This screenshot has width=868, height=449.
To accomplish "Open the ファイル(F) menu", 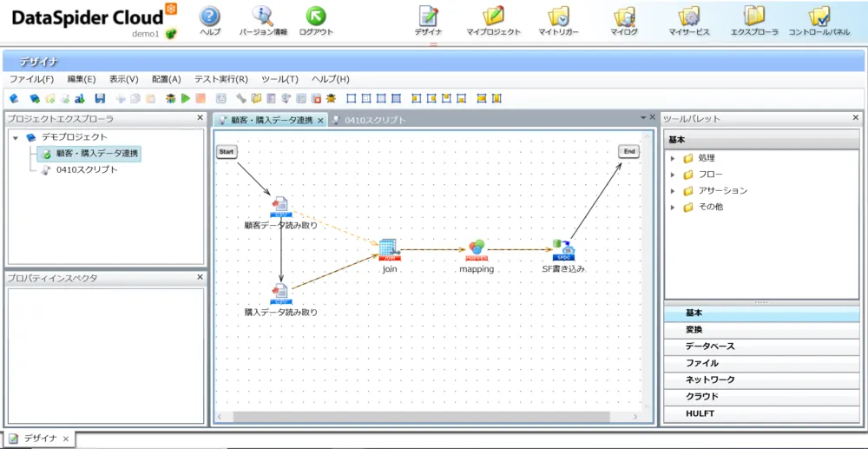I will click(31, 79).
